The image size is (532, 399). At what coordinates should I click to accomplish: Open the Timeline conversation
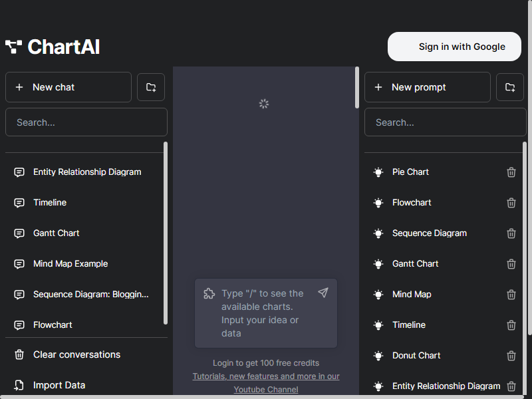pyautogui.click(x=84, y=203)
